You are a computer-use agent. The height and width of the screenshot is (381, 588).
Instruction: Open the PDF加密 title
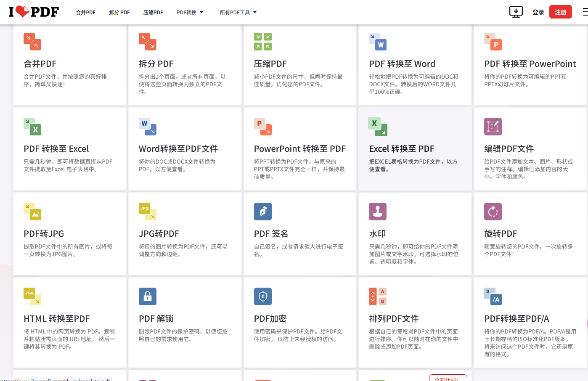point(270,319)
